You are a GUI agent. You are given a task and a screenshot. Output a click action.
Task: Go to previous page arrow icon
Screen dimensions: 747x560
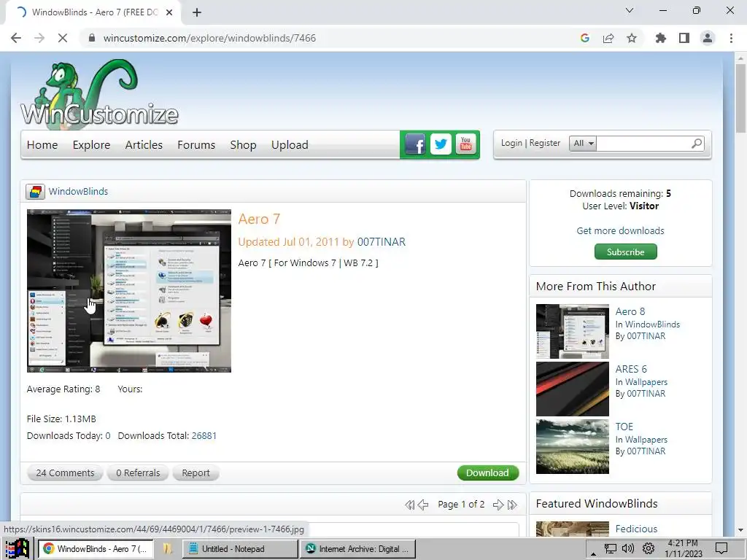pos(423,505)
